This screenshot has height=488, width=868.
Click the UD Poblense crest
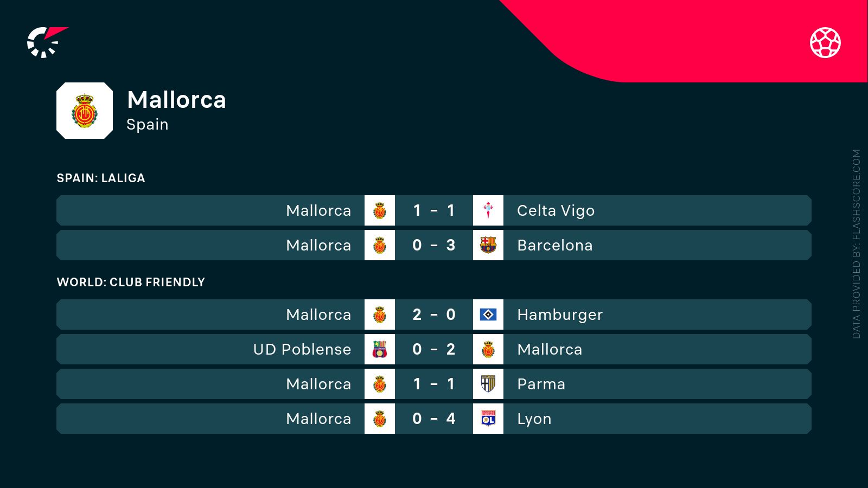380,349
